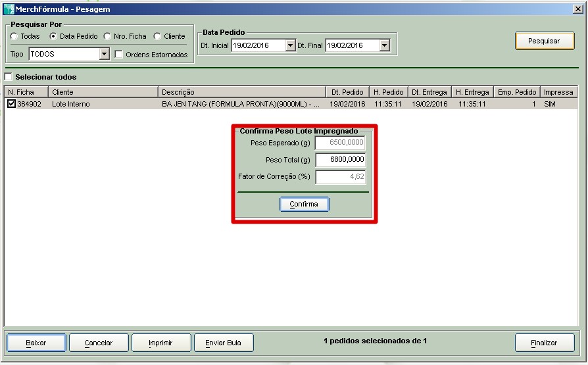The width and height of the screenshot is (588, 365).
Task: Pick the Cliente radio option
Action: [x=157, y=36]
